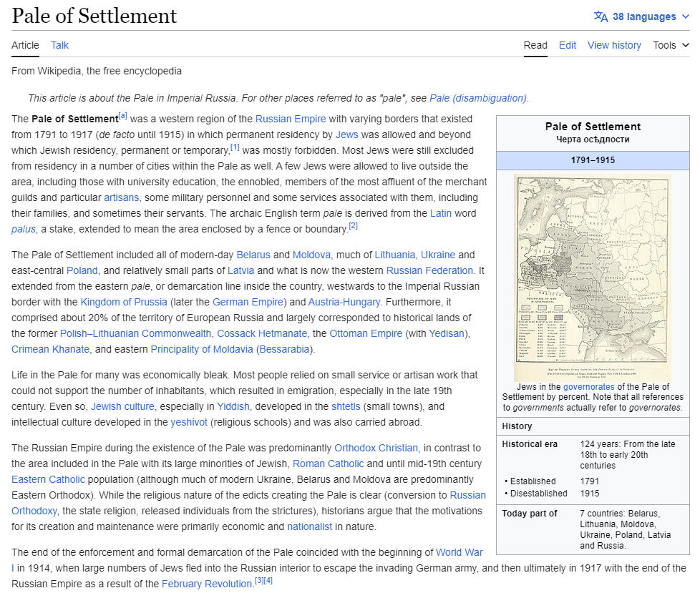Screen dimensions: 700x598
Task: Open the Bessarabia link
Action: (284, 349)
